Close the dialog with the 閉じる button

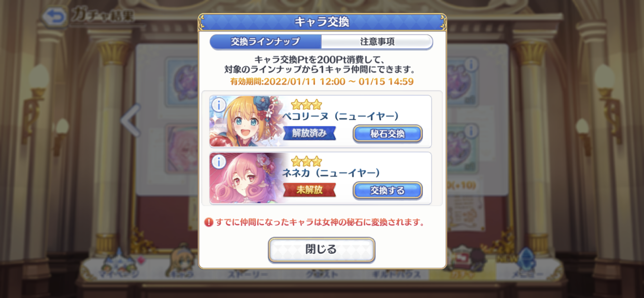(321, 249)
